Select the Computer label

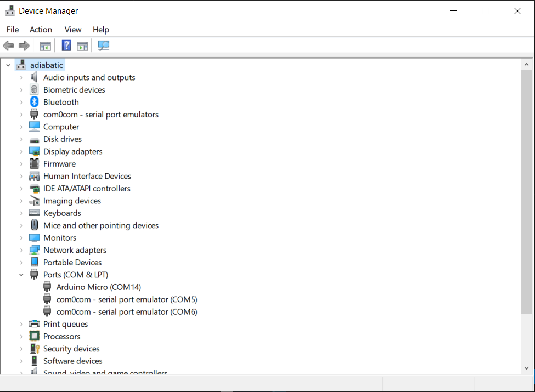[x=61, y=127]
